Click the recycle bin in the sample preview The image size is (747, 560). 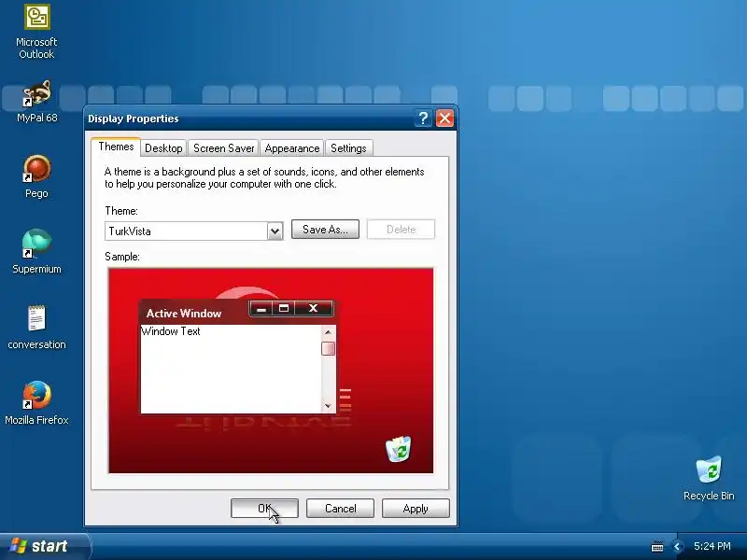point(399,449)
